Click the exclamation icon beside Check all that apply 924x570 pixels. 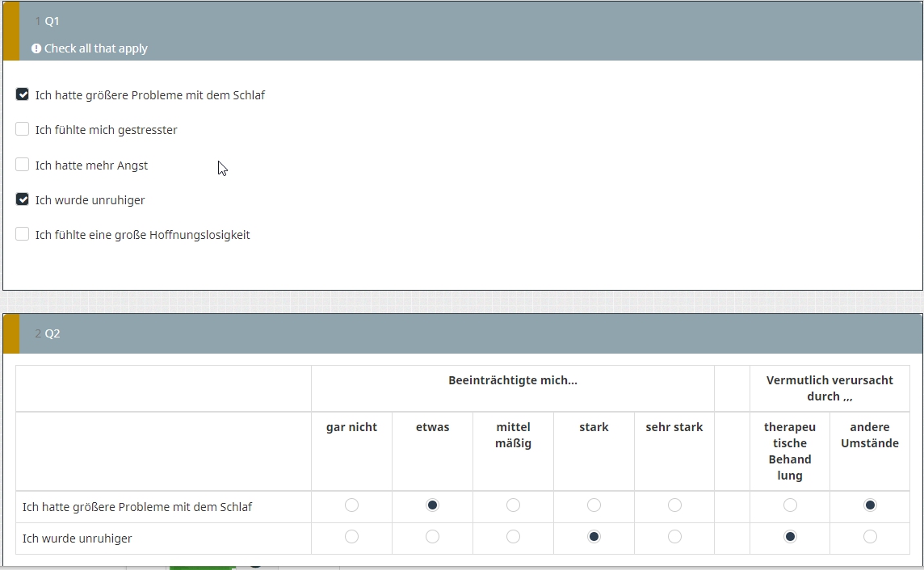pos(36,48)
